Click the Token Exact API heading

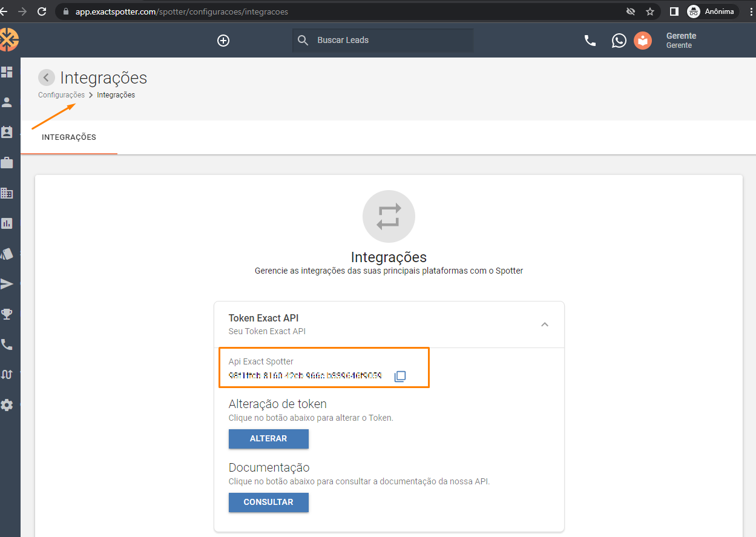[263, 318]
